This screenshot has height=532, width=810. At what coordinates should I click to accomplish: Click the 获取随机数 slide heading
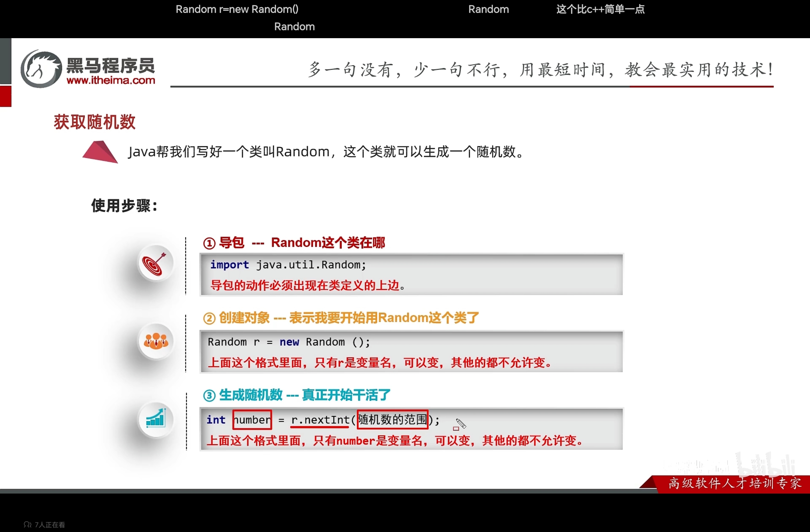(95, 122)
